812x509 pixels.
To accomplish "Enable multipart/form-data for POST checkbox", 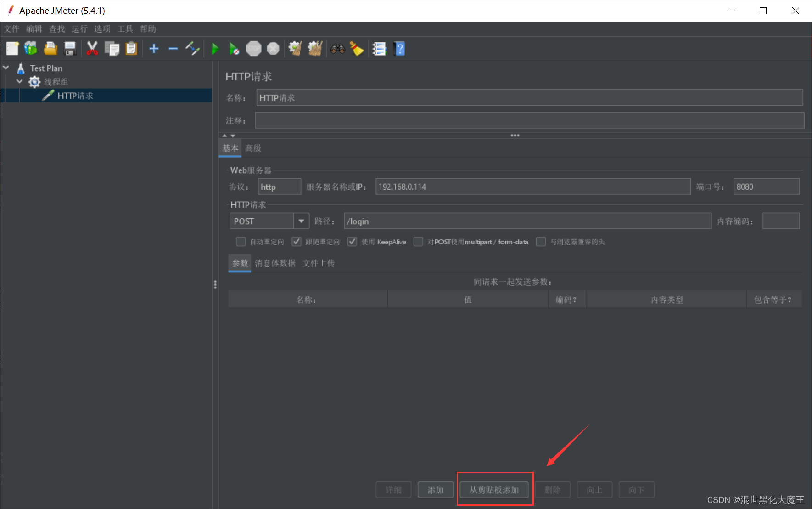I will tap(418, 242).
